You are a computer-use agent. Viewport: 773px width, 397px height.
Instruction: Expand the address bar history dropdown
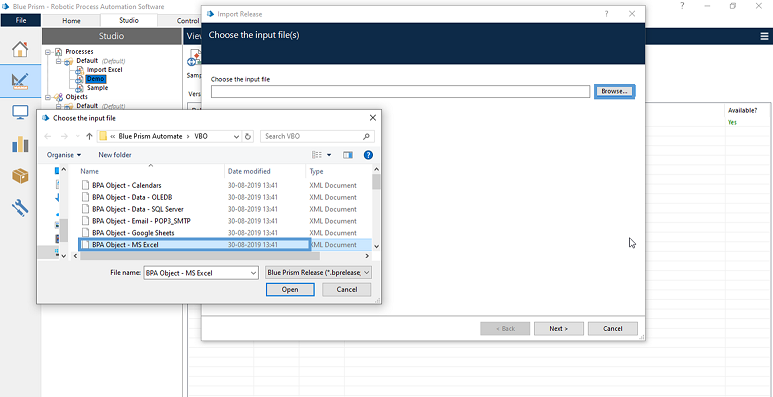(x=237, y=137)
